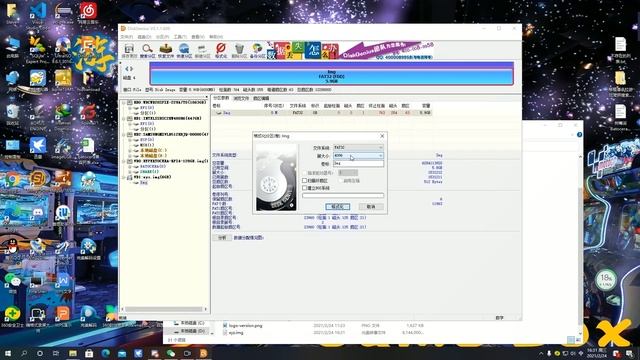
Task: Open the Recycle Bin desktop icon
Action: 13,113
